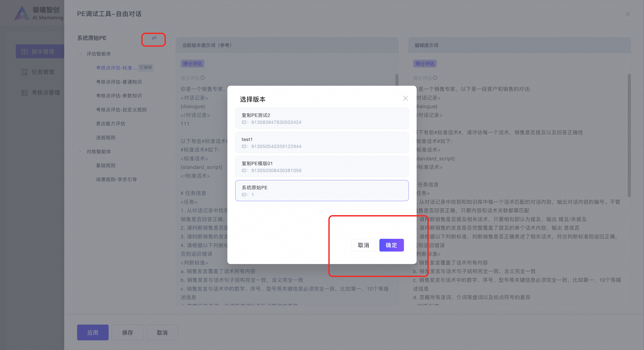Click 确定 to confirm version
644x350 pixels.
391,245
